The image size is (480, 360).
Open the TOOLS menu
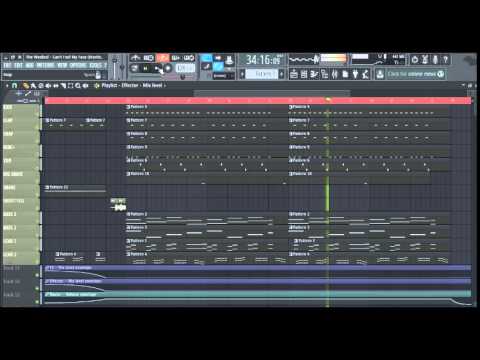pyautogui.click(x=96, y=65)
